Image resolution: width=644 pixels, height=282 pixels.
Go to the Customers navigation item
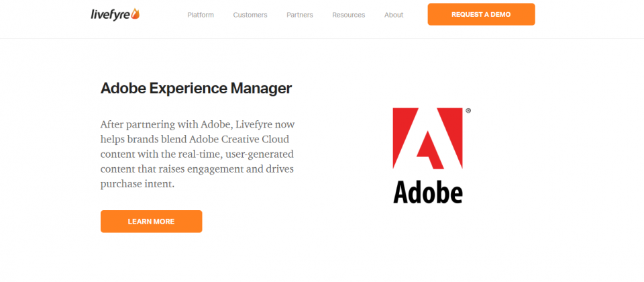pyautogui.click(x=250, y=15)
